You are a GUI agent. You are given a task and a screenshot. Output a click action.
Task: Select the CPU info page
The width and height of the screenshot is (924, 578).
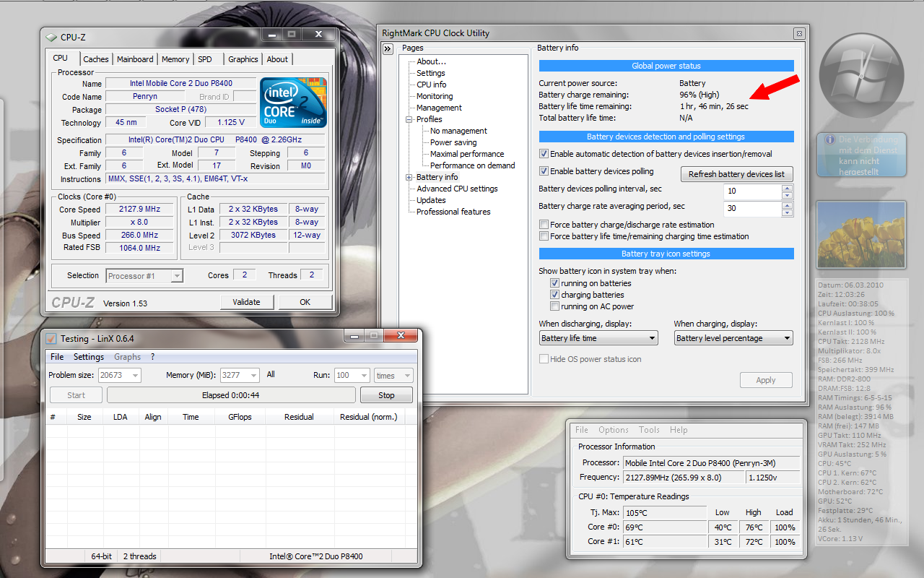432,85
